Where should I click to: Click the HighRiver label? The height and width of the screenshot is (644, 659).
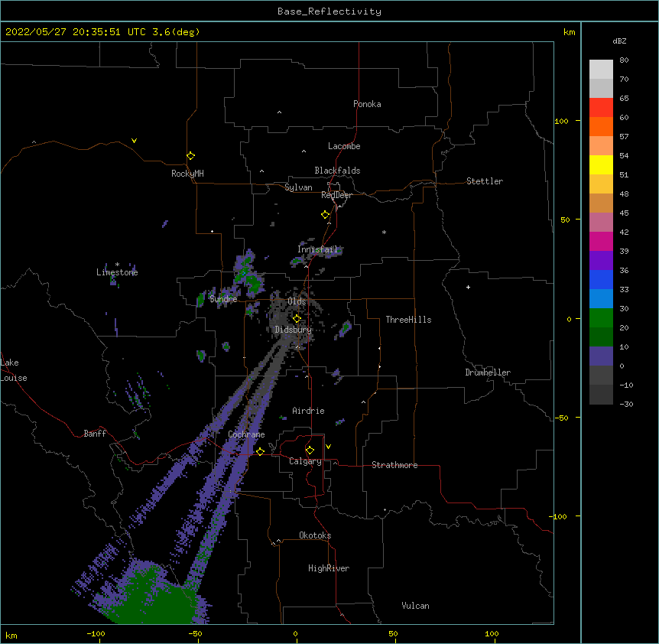point(329,568)
